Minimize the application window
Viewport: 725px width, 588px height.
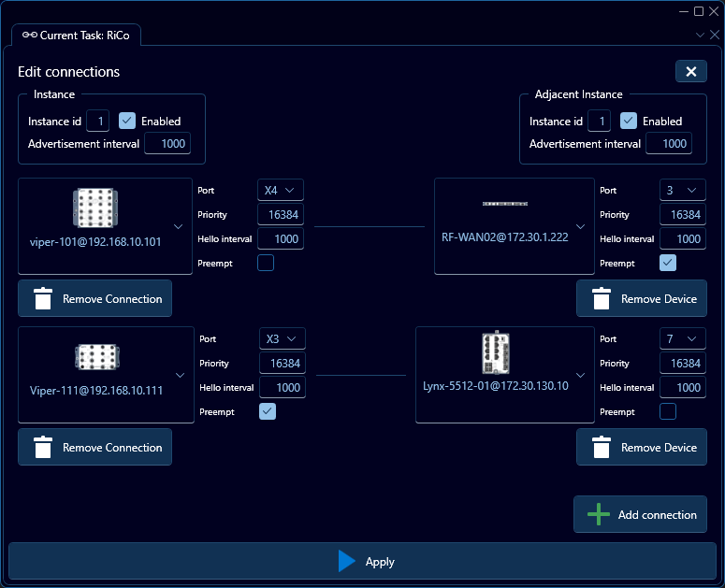click(684, 11)
